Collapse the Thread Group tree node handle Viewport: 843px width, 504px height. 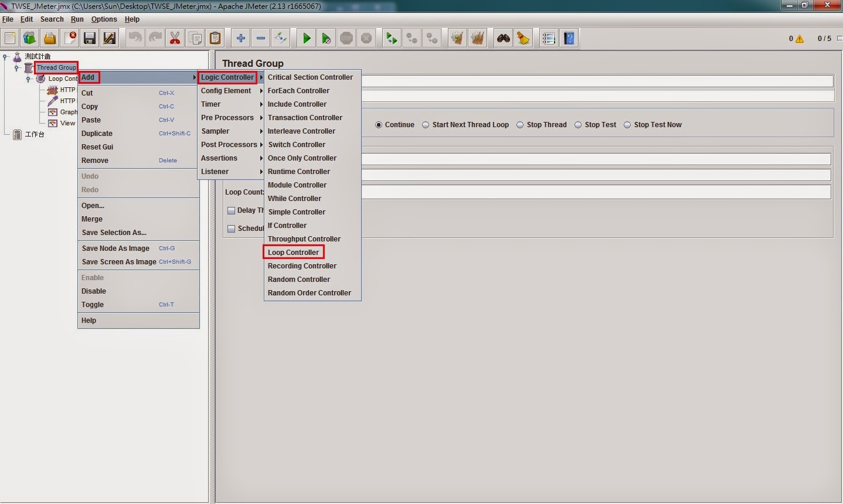tap(17, 68)
